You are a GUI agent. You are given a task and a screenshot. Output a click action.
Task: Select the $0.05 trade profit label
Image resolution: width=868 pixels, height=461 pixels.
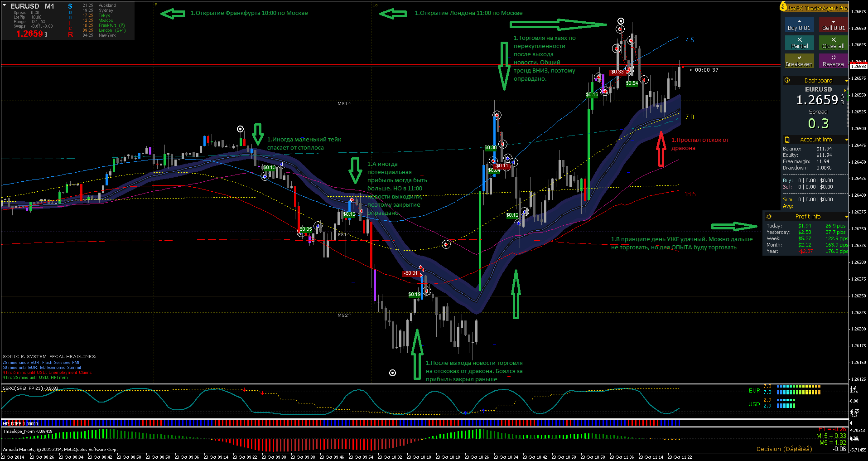tap(306, 229)
